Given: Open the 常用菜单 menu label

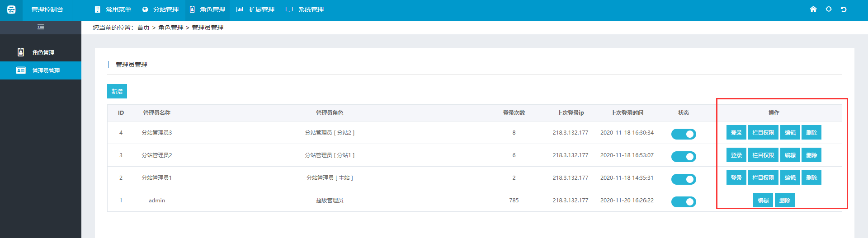Looking at the screenshot, I should point(118,9).
